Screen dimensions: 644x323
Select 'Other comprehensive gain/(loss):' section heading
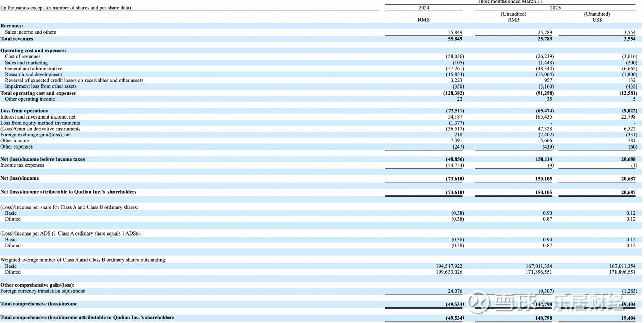pos(37,285)
